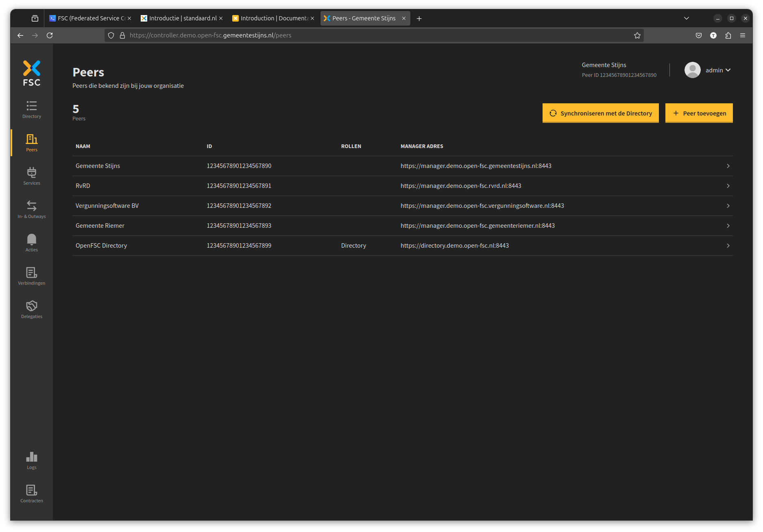Viewport: 763px width, 532px height.
Task: Click Synchroniseren met de Directory button
Action: pos(600,113)
